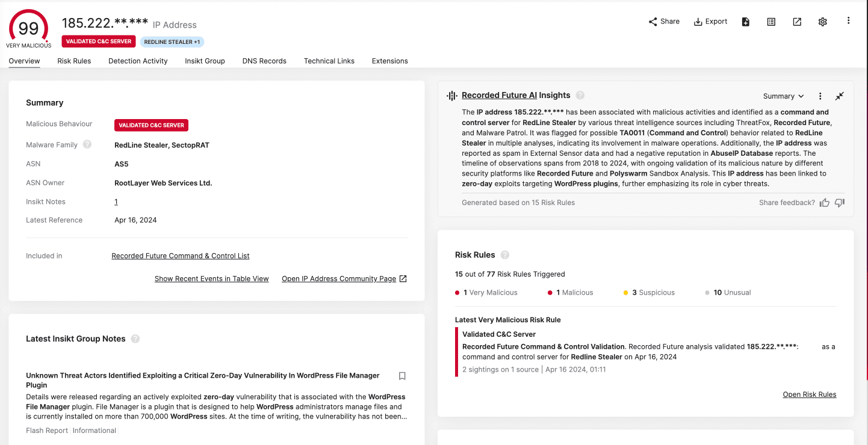Expand the REDLINE STEALER +1 tag

coord(172,42)
